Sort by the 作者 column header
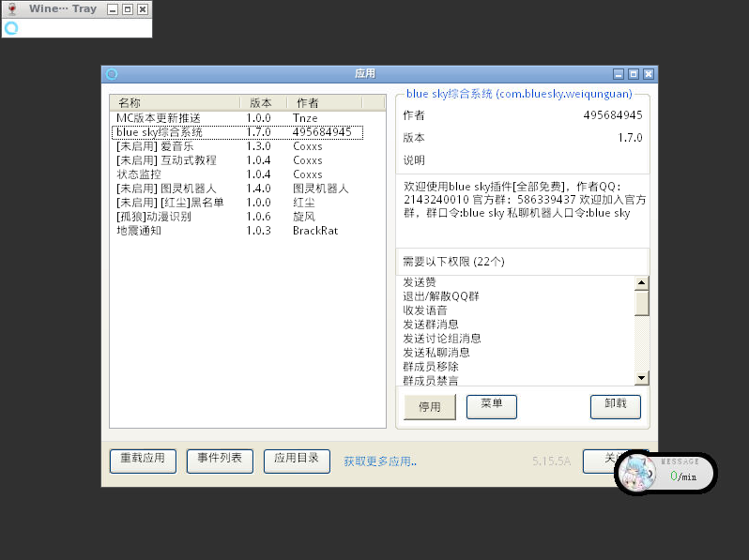Screen dimensions: 749x560 (325, 102)
